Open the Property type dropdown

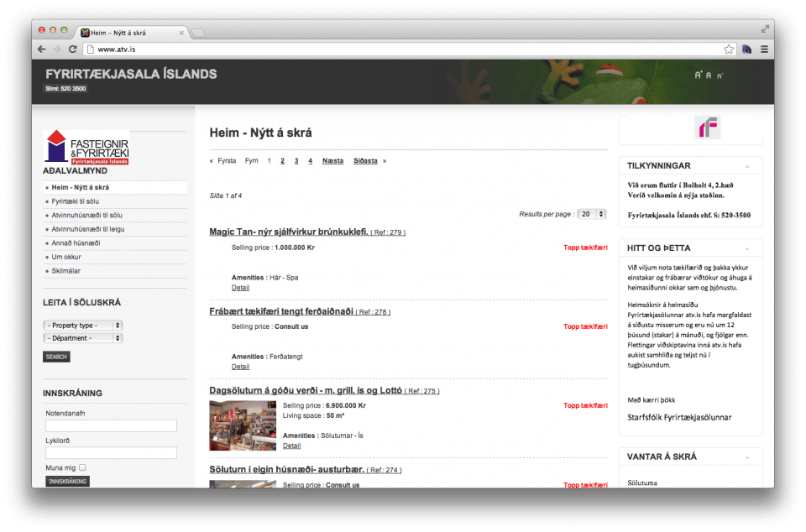tap(82, 325)
